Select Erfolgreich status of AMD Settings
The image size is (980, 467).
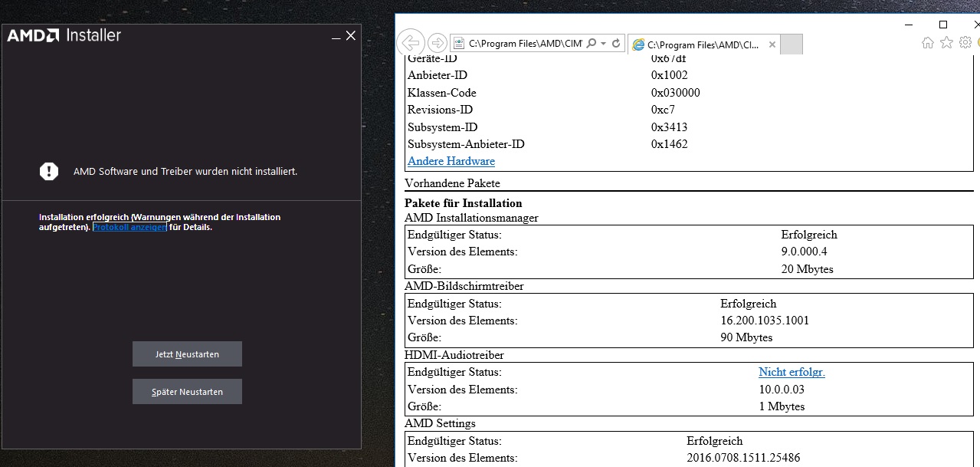715,441
